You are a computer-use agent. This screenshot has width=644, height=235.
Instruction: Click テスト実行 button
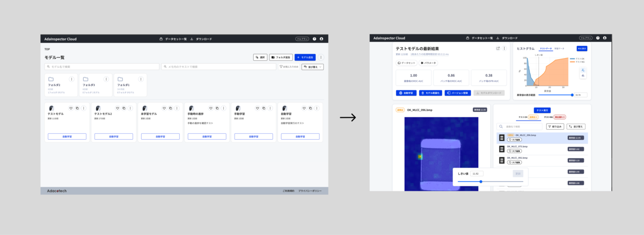542,110
